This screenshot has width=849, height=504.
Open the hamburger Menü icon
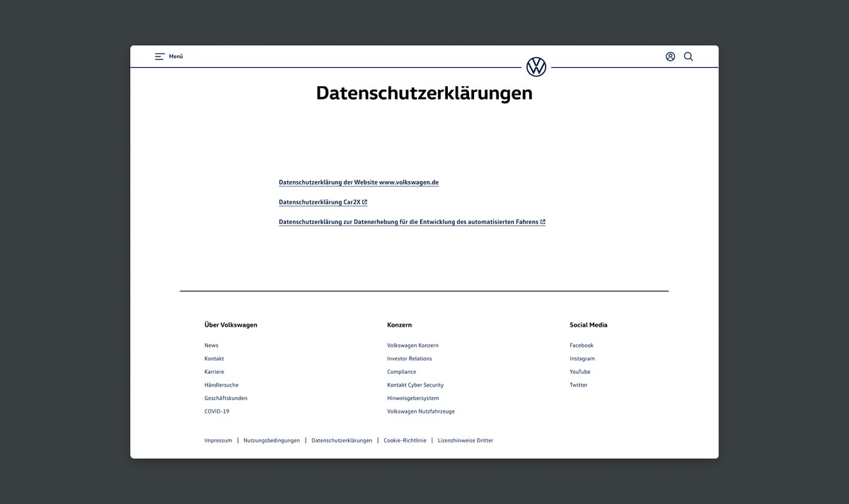(159, 56)
